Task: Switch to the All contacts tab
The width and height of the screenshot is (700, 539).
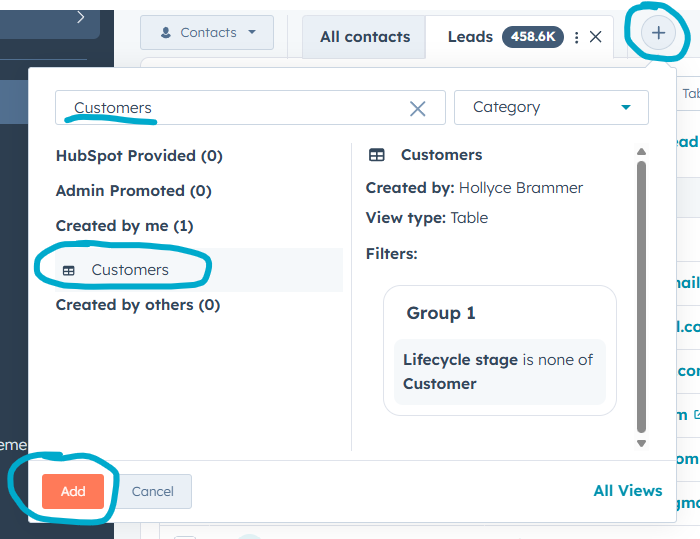Action: 365,37
